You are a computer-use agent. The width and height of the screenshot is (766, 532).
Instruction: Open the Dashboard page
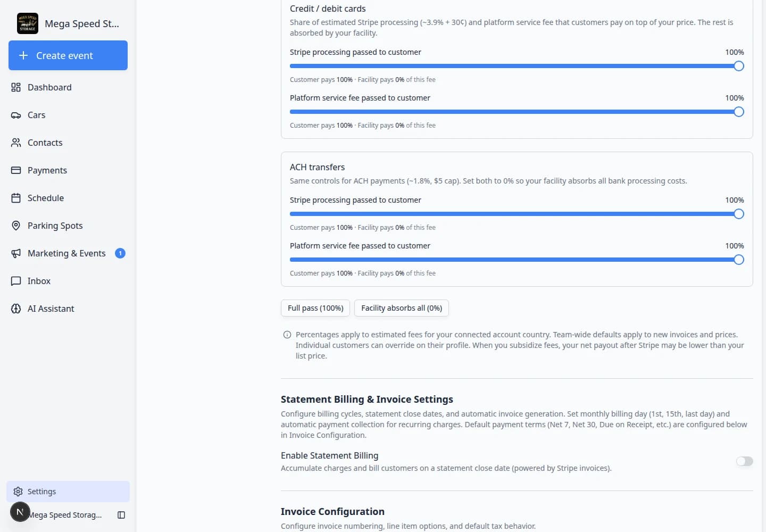pyautogui.click(x=68, y=87)
